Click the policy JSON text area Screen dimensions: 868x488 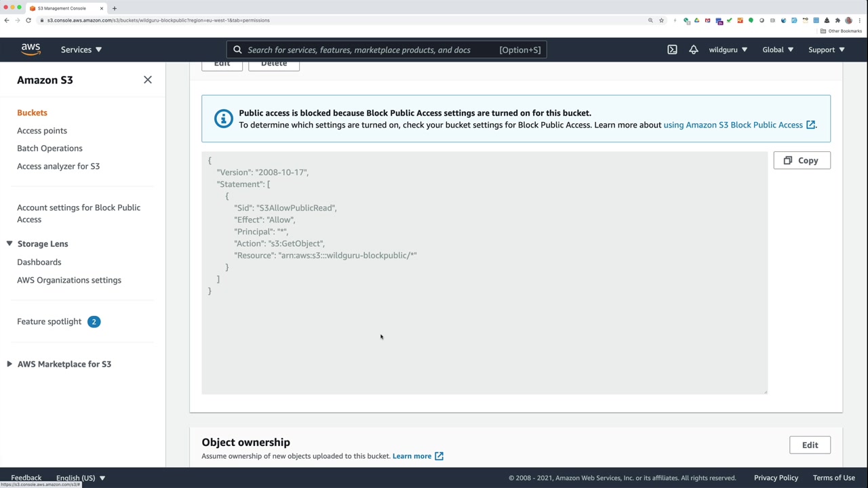[484, 272]
